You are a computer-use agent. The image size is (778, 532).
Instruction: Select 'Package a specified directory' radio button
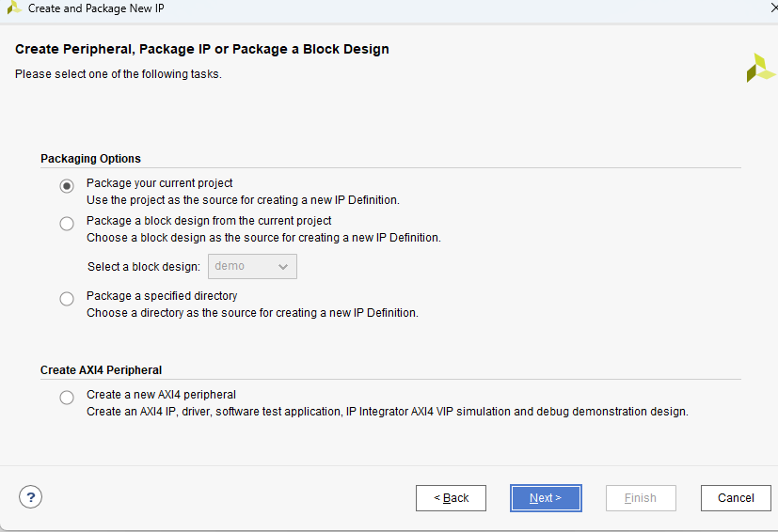coord(67,299)
